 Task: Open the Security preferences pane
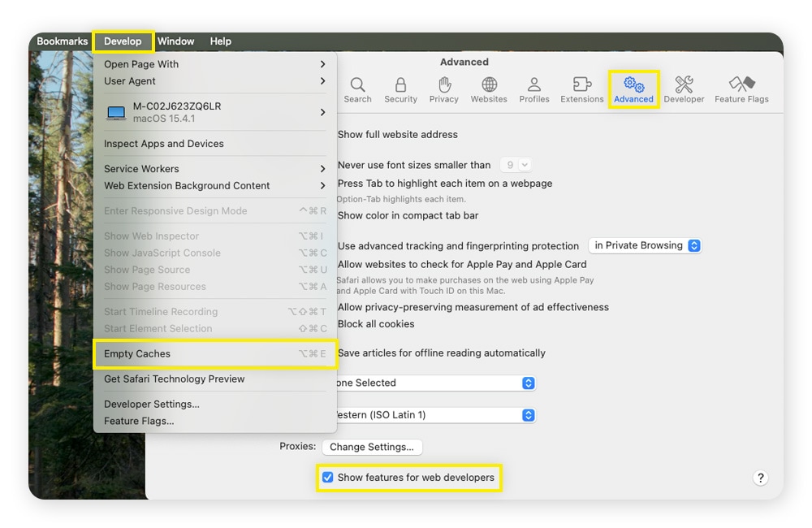point(400,90)
